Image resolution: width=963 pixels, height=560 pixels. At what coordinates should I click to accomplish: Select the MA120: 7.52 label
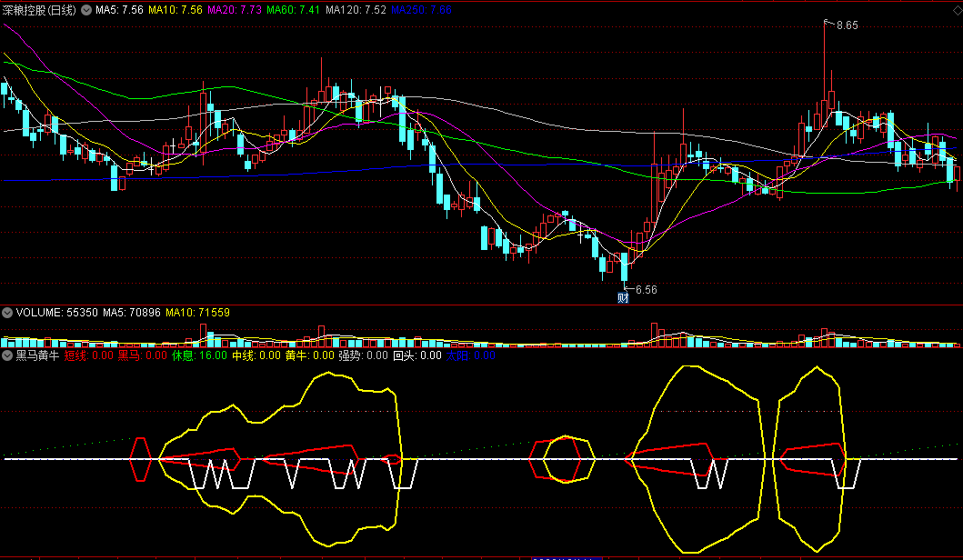click(356, 10)
